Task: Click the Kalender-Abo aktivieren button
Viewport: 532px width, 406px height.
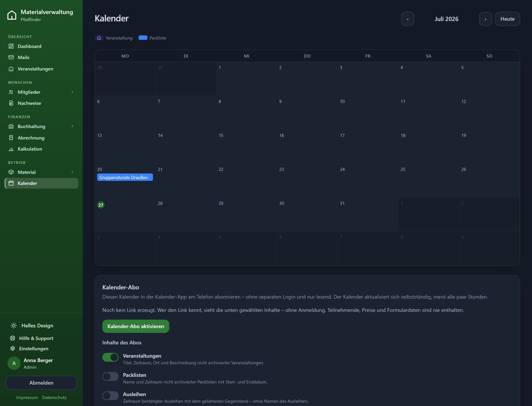Action: coord(135,326)
